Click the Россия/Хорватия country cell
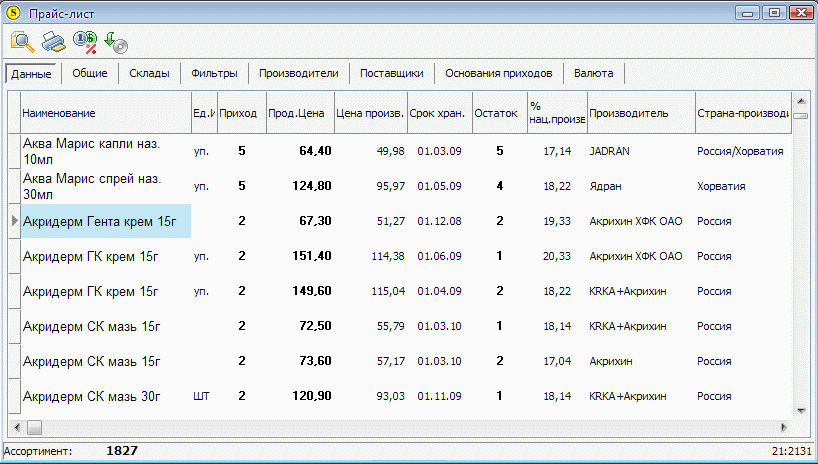This screenshot has height=464, width=818. 740,151
